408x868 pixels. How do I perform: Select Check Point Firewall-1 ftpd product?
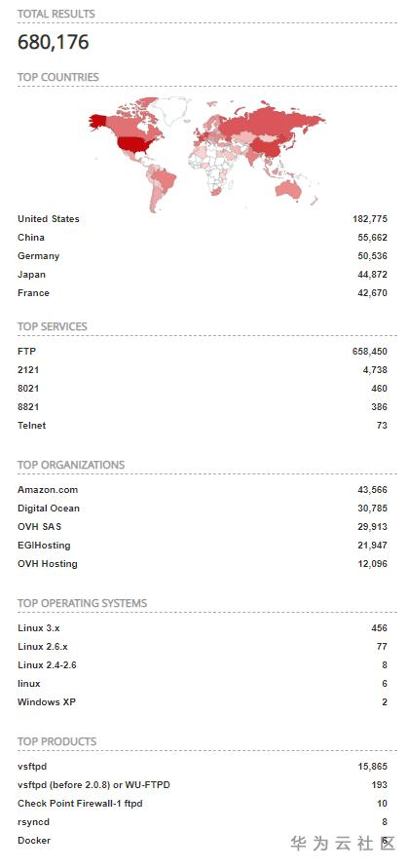[x=80, y=804]
